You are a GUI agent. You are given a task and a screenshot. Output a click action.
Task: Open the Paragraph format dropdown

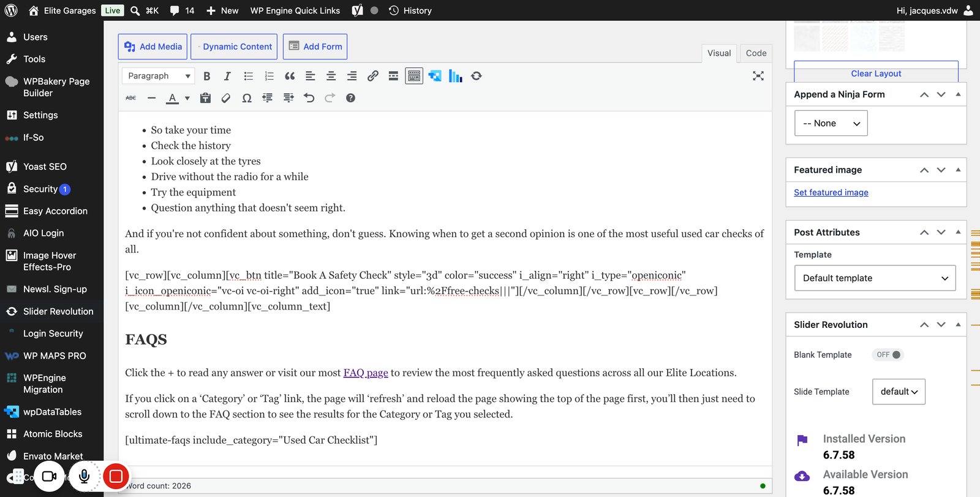[159, 76]
